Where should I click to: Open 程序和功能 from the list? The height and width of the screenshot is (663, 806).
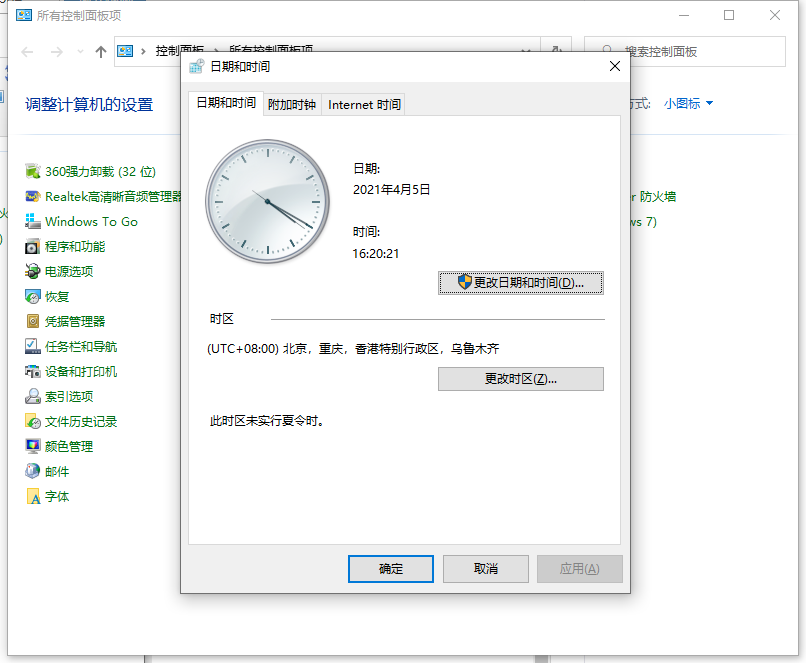pyautogui.click(x=34, y=247)
